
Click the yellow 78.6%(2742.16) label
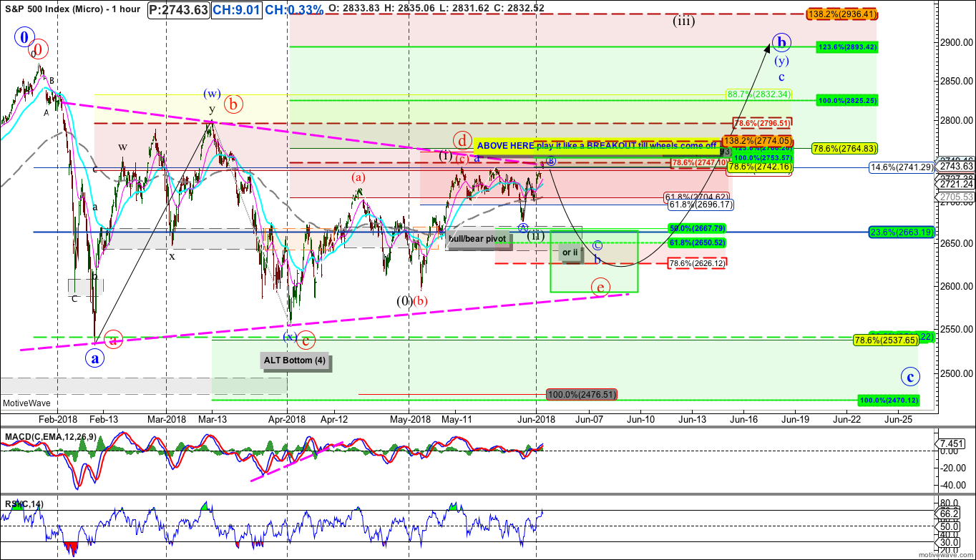point(759,167)
